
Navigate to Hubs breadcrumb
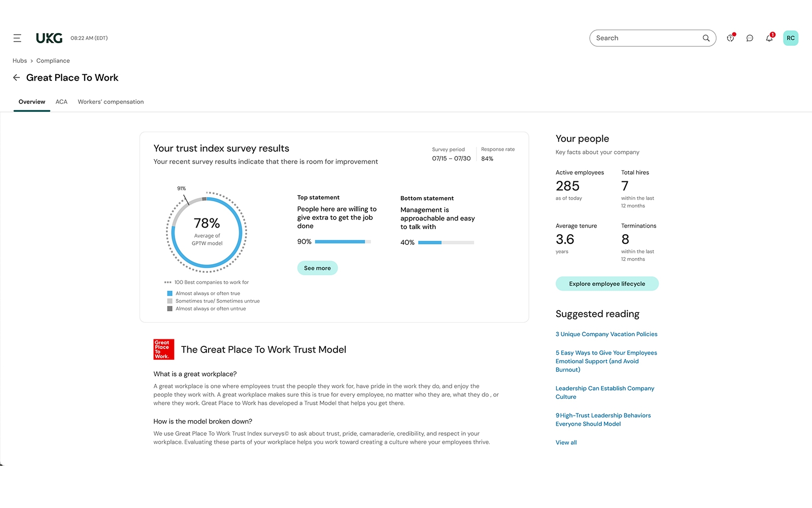(x=20, y=61)
